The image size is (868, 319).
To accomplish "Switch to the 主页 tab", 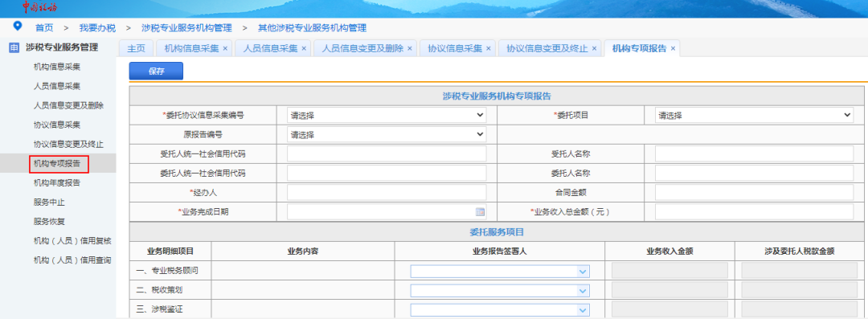I will click(x=136, y=48).
